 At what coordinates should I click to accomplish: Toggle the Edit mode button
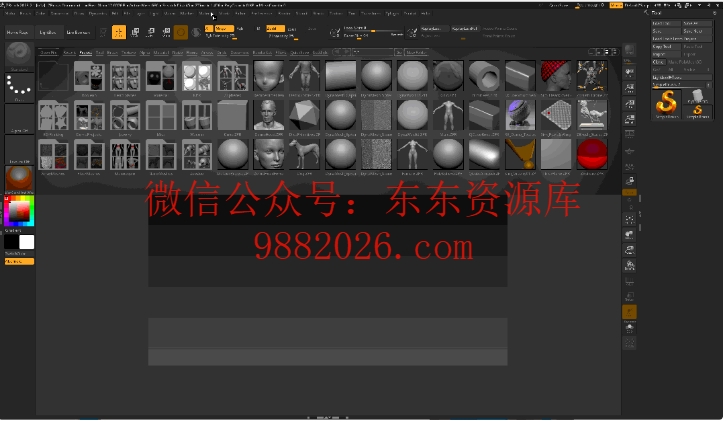pyautogui.click(x=118, y=32)
